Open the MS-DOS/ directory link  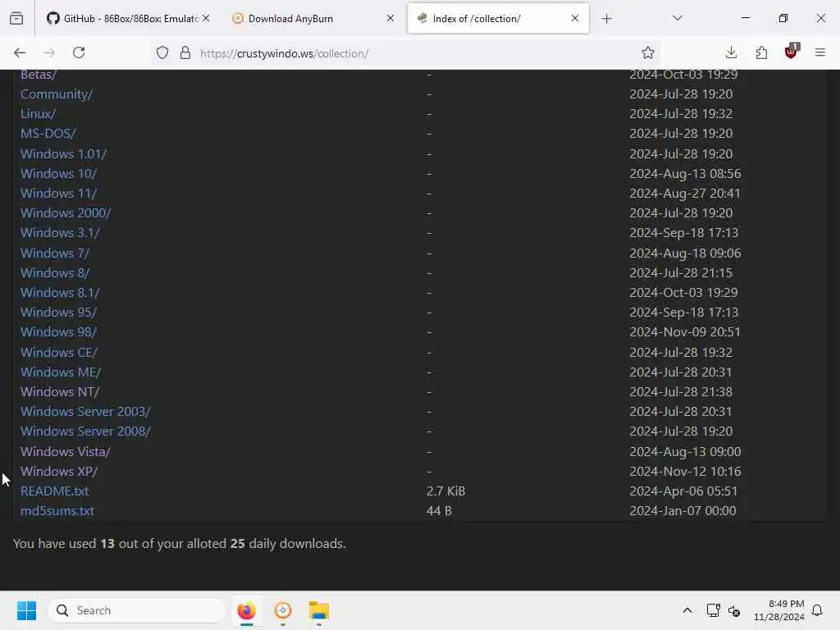[x=48, y=134]
